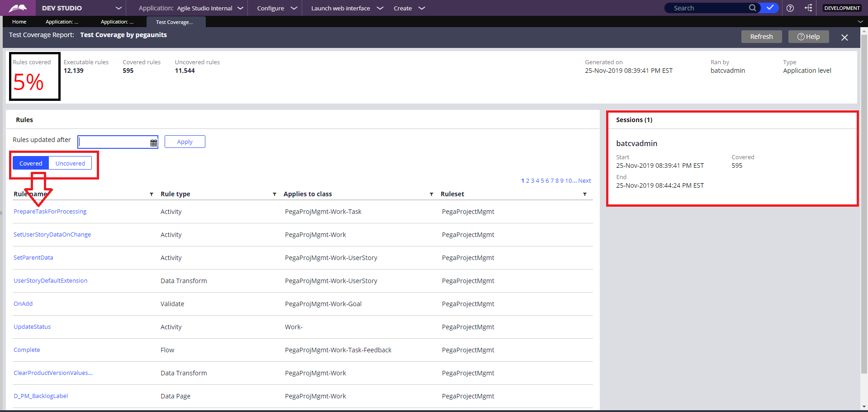Show Covered rules list

pyautogui.click(x=31, y=163)
